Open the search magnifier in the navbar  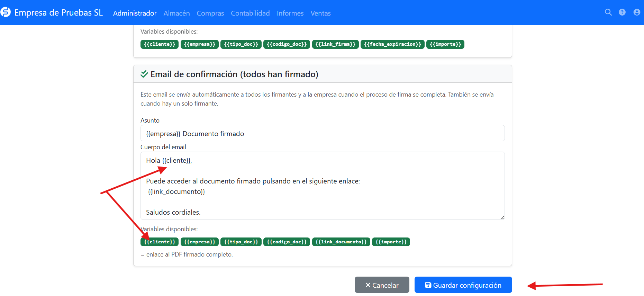point(608,12)
